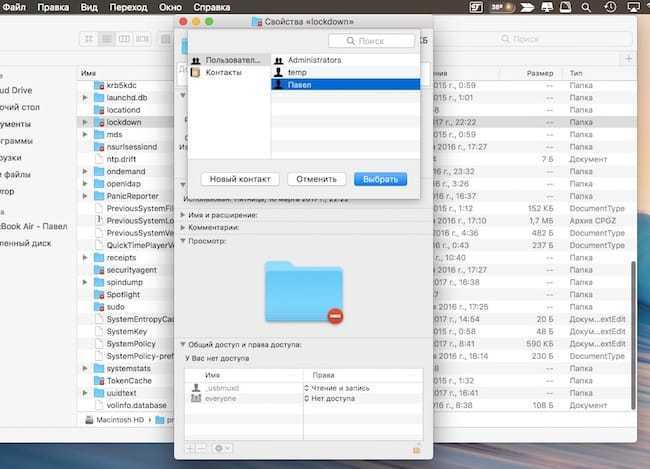This screenshot has width=650, height=469.
Task: Click the plus button at Finder's right edge
Action: [628, 59]
